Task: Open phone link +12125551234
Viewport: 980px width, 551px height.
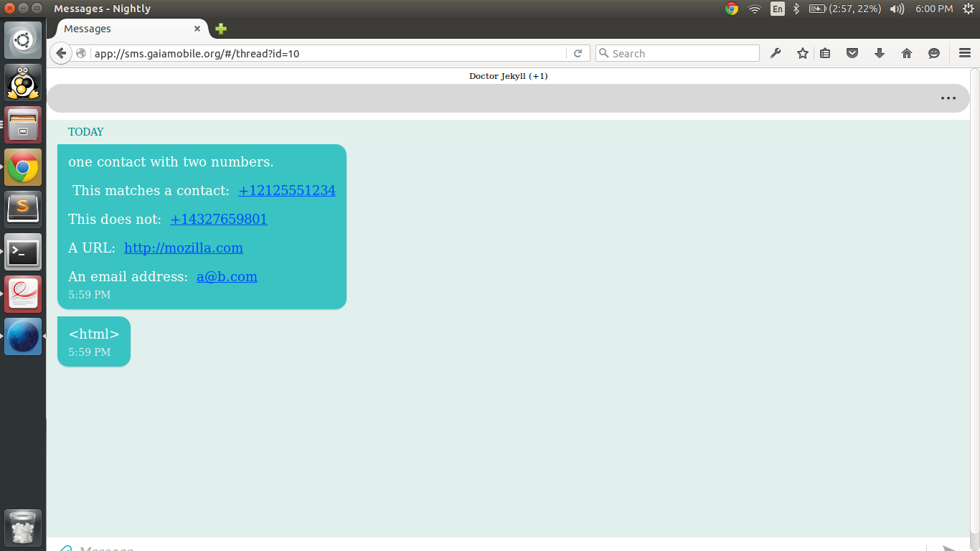Action: (x=287, y=190)
